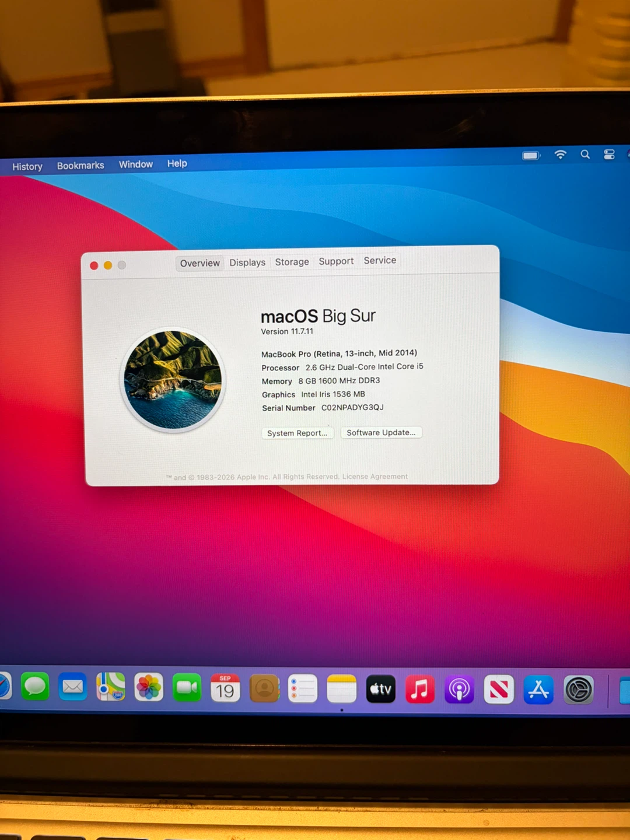
Task: Switch to the Support tab
Action: coord(336,261)
